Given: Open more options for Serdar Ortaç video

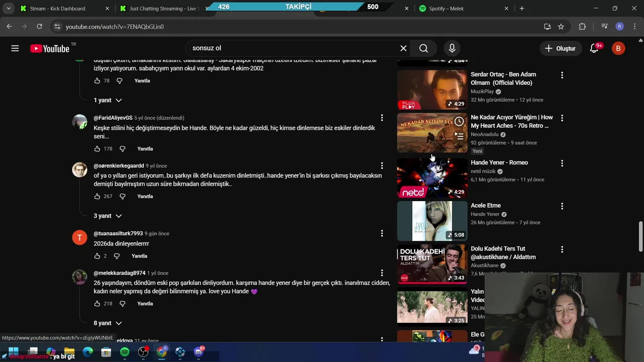Looking at the screenshot, I should click(x=562, y=75).
